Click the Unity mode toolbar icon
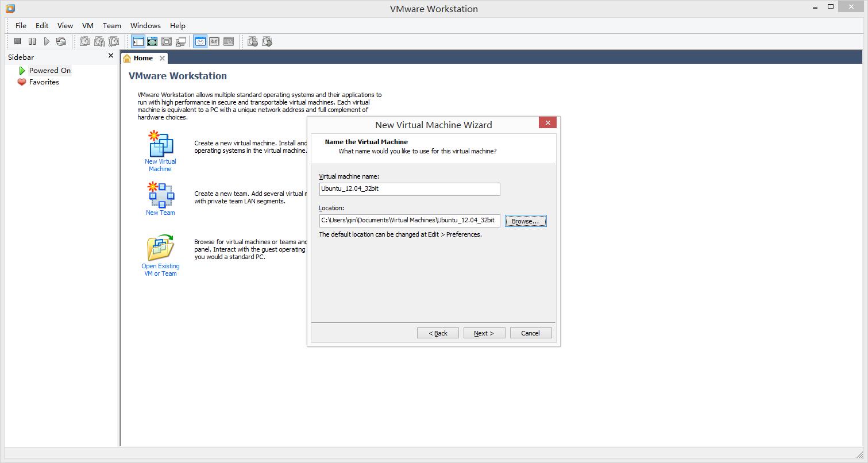Image resolution: width=868 pixels, height=463 pixels. [181, 41]
